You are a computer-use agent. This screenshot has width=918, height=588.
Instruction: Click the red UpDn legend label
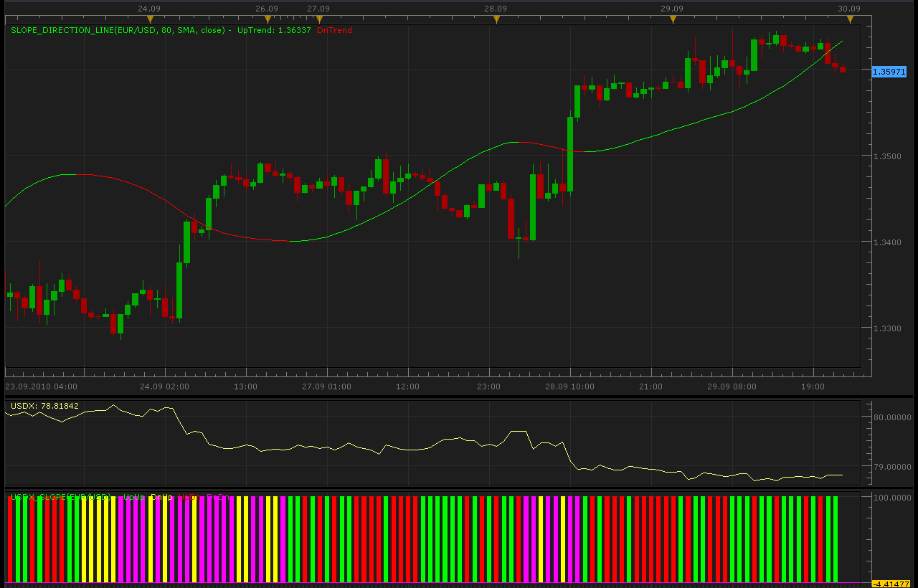coord(189,497)
